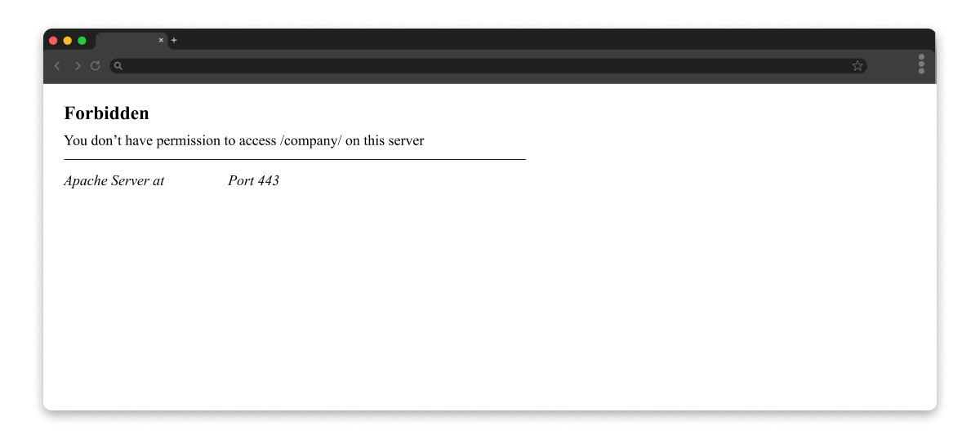The width and height of the screenshot is (980, 439).
Task: Reload the Forbidden page
Action: pyautogui.click(x=96, y=66)
